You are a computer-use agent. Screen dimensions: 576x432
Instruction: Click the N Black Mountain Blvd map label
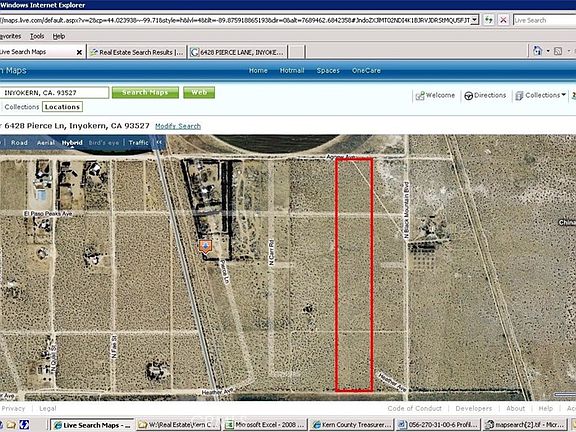click(x=406, y=210)
